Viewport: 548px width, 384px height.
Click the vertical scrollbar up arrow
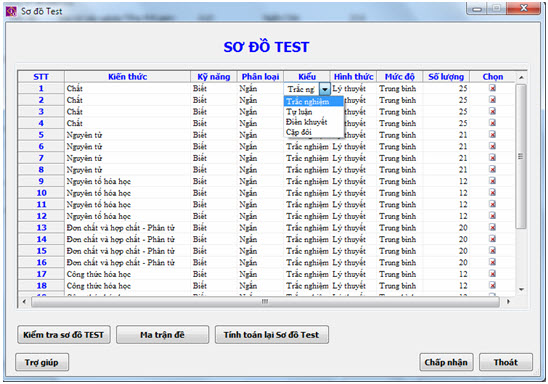pyautogui.click(x=521, y=77)
